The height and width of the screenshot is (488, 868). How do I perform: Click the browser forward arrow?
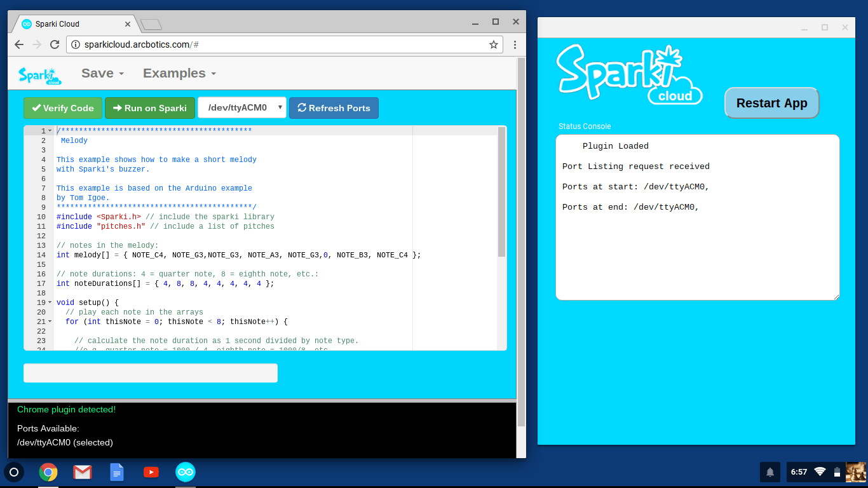tap(37, 44)
